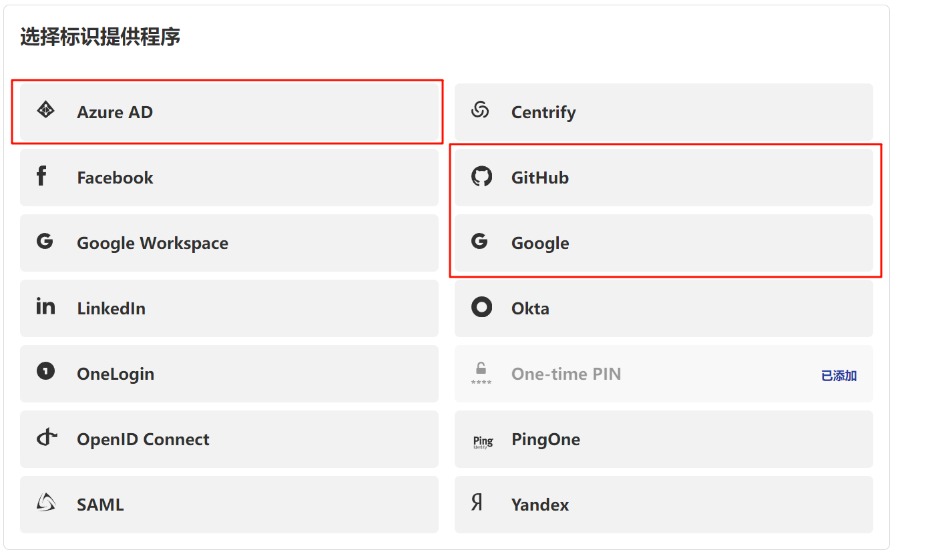Image resolution: width=926 pixels, height=560 pixels.
Task: Pick the SAML provider option
Action: click(100, 505)
